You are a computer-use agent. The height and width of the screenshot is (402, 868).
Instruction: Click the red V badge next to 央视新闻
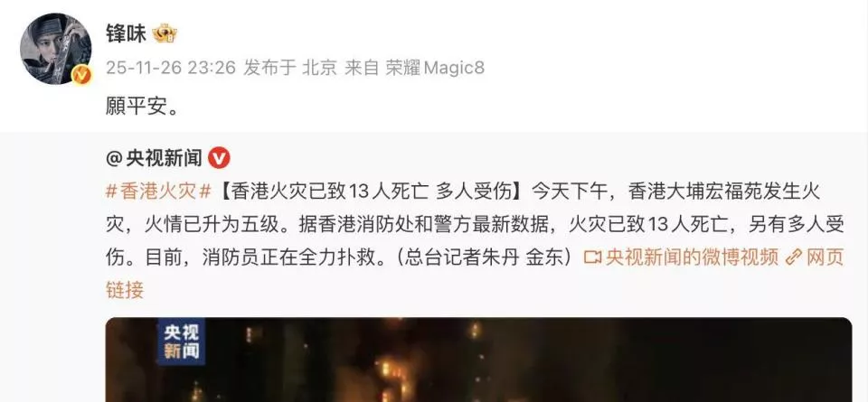(x=219, y=159)
